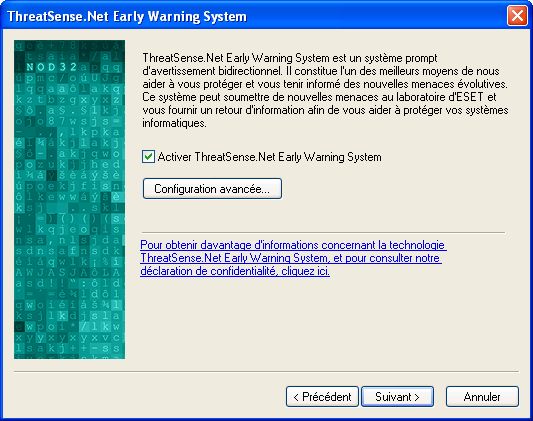Click the teal character-matrix banner image

point(69,199)
